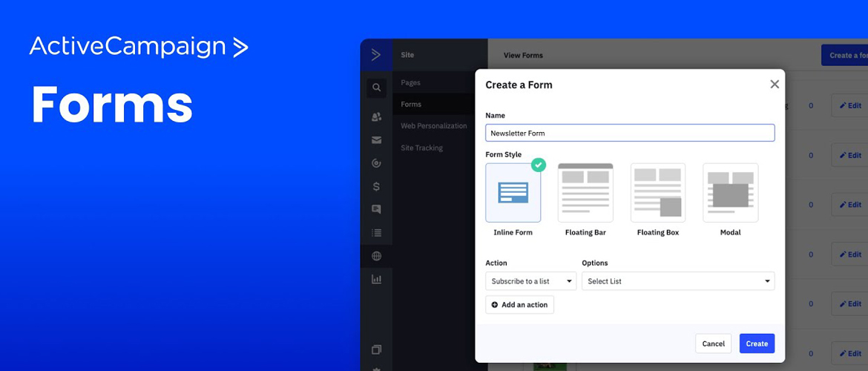Open Lists via the bulleted list icon
868x371 pixels.
pyautogui.click(x=376, y=232)
